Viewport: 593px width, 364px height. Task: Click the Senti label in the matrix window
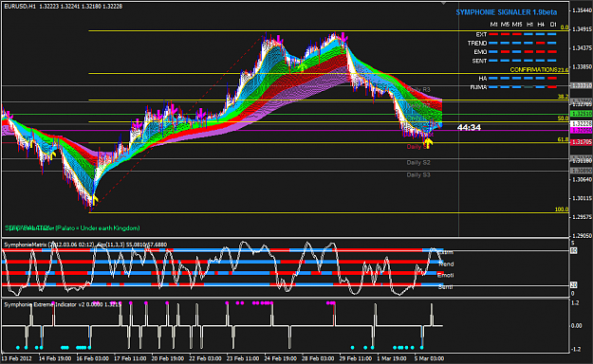pos(446,287)
